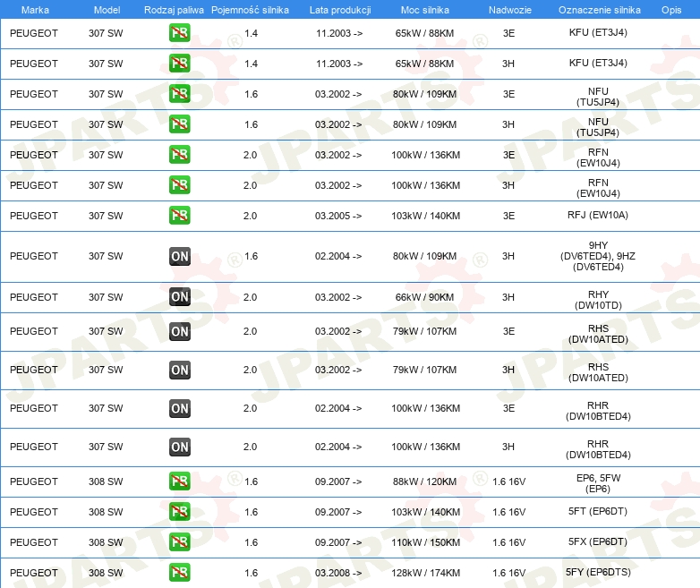Select the petrol icon in the NFU (TU5JP4) 3E row
Viewport: 700px width, 588px height.
point(179,94)
